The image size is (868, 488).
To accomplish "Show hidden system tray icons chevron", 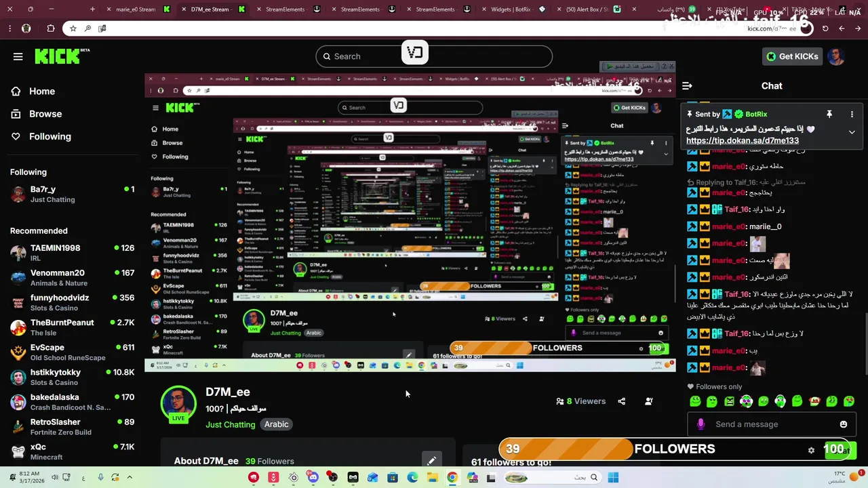I will (130, 477).
